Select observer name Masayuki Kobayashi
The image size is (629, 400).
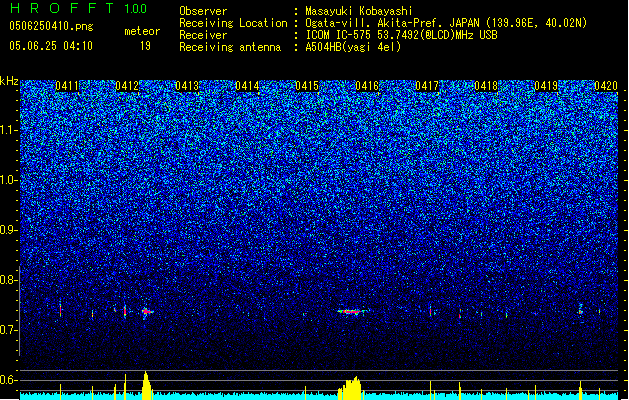[359, 11]
